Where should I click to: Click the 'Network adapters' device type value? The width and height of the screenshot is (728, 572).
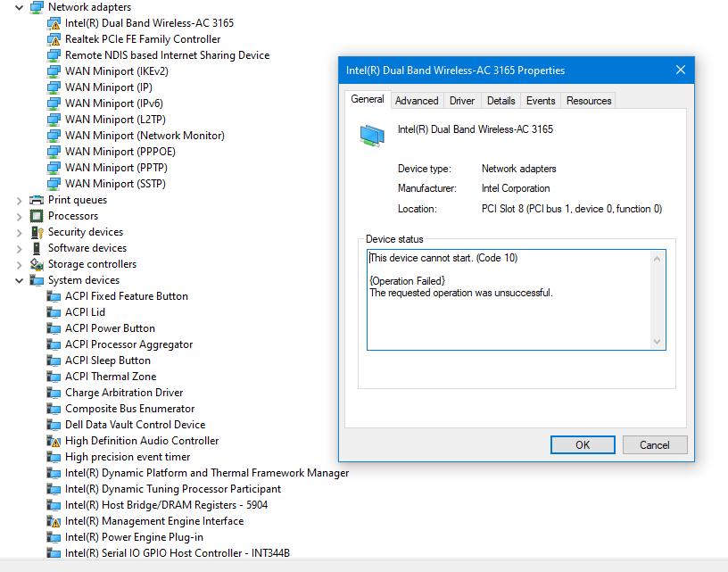(x=518, y=169)
